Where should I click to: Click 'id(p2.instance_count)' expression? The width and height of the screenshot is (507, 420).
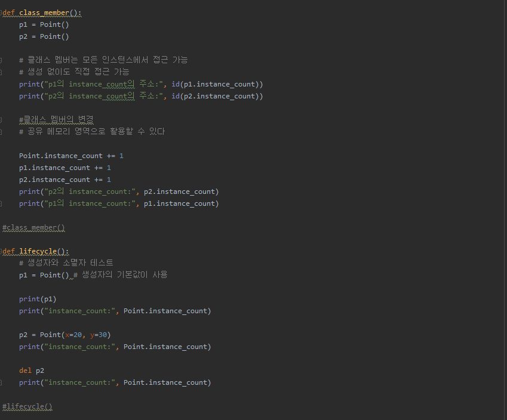coord(215,96)
